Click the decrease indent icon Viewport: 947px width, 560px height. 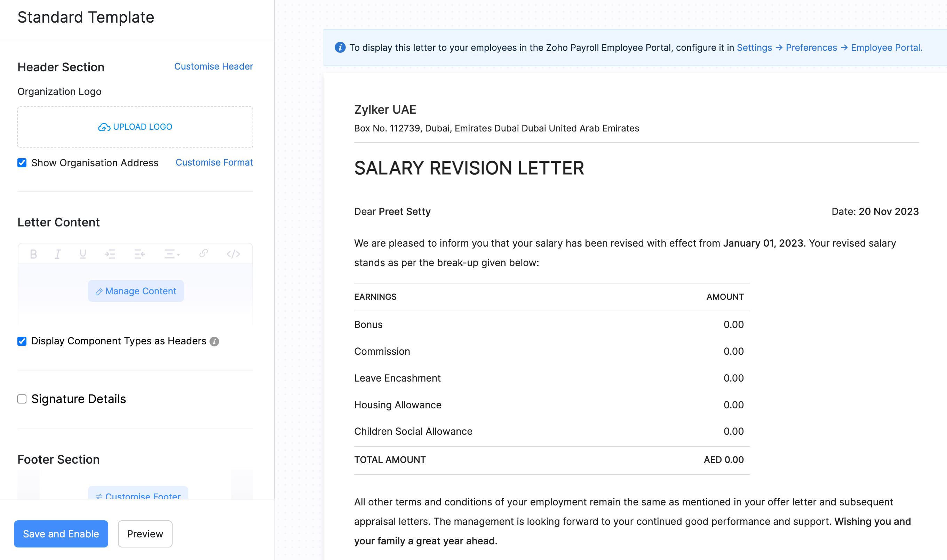pos(139,254)
